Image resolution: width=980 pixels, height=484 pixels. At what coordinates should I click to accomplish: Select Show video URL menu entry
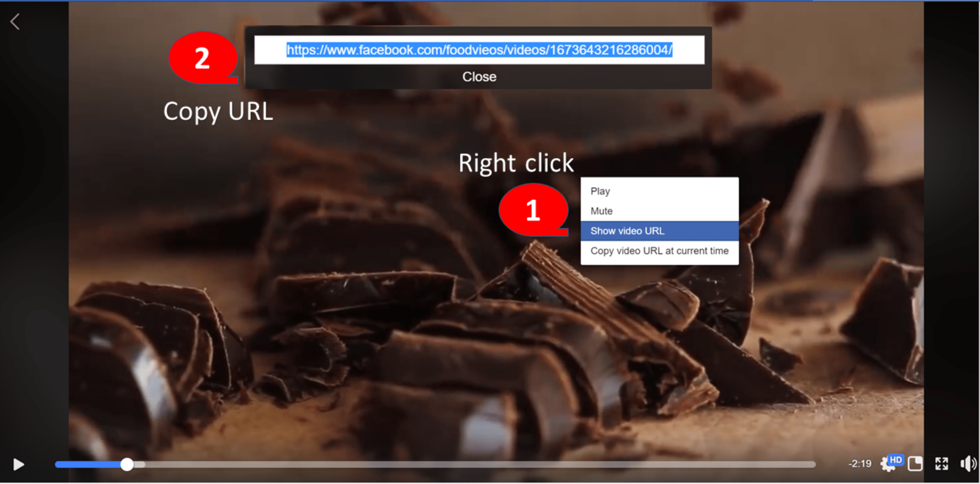point(659,231)
